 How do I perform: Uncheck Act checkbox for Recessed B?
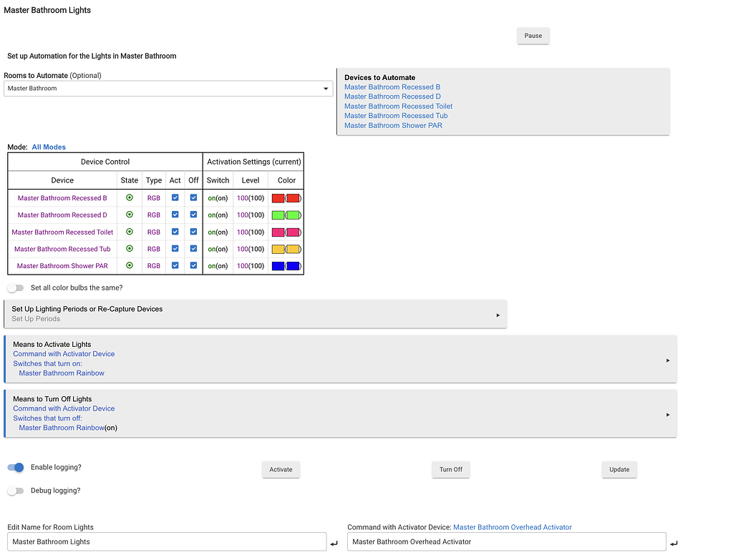[x=175, y=197]
